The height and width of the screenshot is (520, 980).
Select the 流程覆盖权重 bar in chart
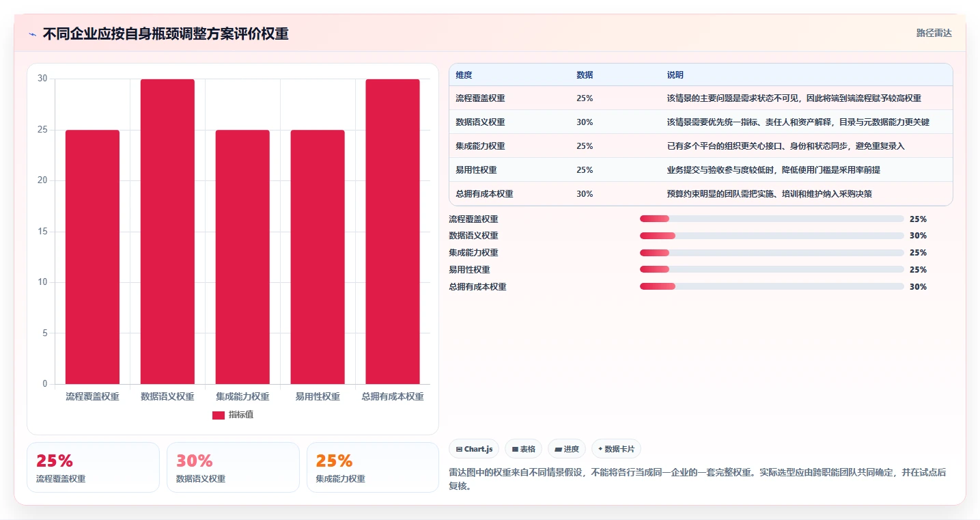point(92,257)
